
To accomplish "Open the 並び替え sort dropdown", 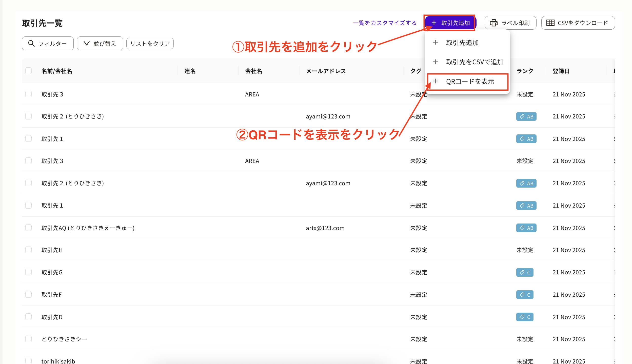I will [x=100, y=43].
